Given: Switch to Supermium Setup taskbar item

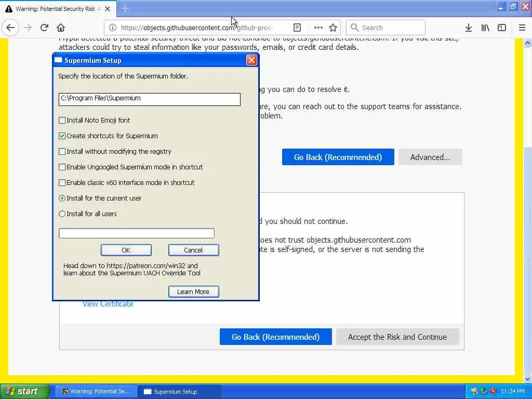Looking at the screenshot, I should click(180, 392).
